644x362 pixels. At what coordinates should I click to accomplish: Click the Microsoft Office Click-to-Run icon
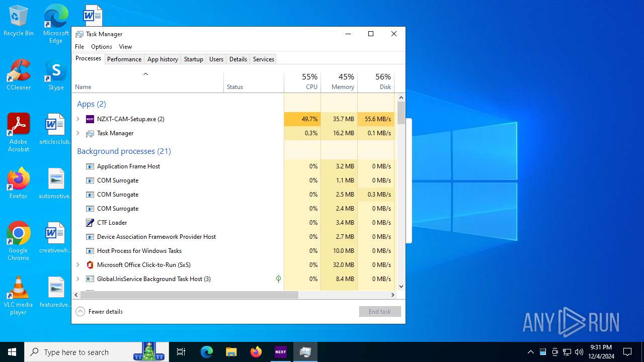(x=90, y=265)
